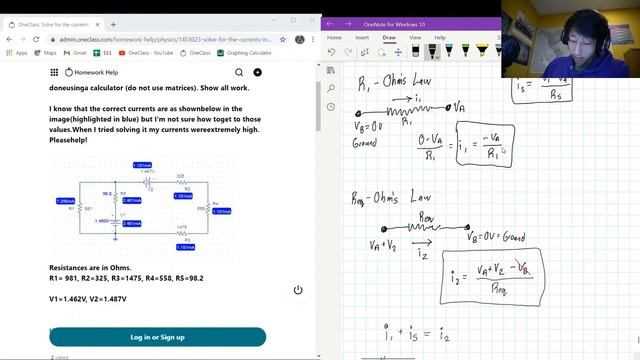Select the black pen tool
Screen dimensions: 640x360
pyautogui.click(x=431, y=51)
